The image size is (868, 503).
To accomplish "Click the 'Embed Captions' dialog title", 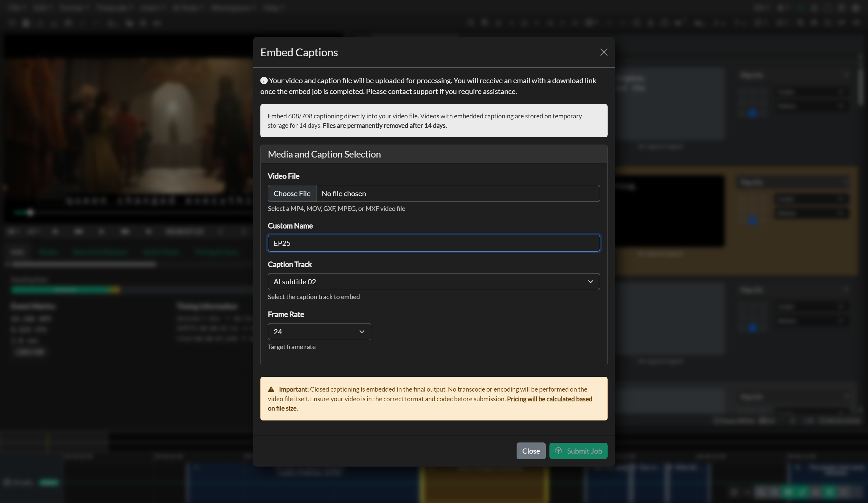I will pos(299,52).
